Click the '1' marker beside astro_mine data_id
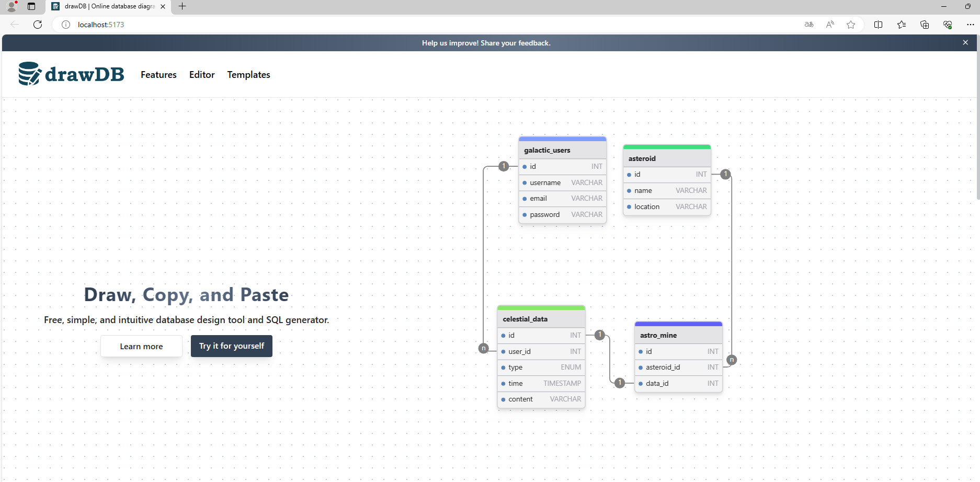Screen dimensions: 980x482 620,383
